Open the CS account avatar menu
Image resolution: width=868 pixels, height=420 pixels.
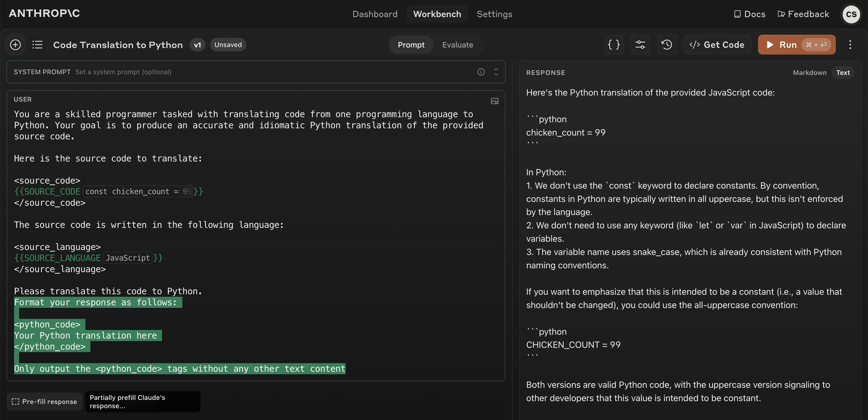851,14
